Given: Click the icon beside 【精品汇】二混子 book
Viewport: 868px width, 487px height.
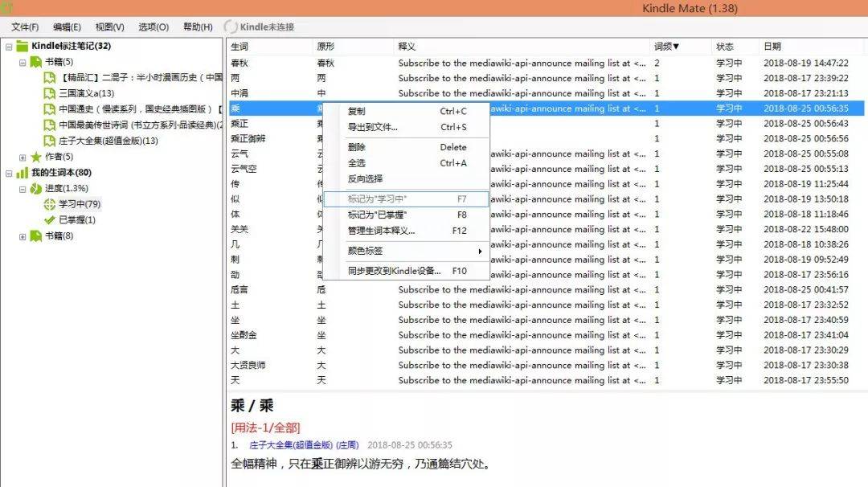Looking at the screenshot, I should [50, 77].
